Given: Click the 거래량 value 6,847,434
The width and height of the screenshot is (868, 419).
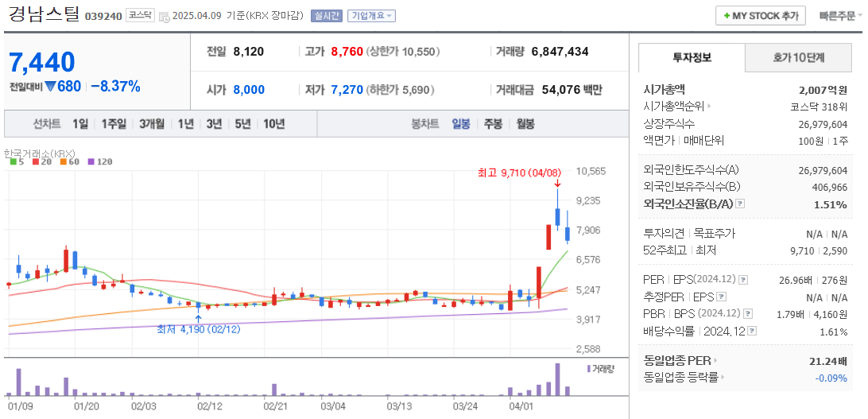Looking at the screenshot, I should tap(560, 52).
